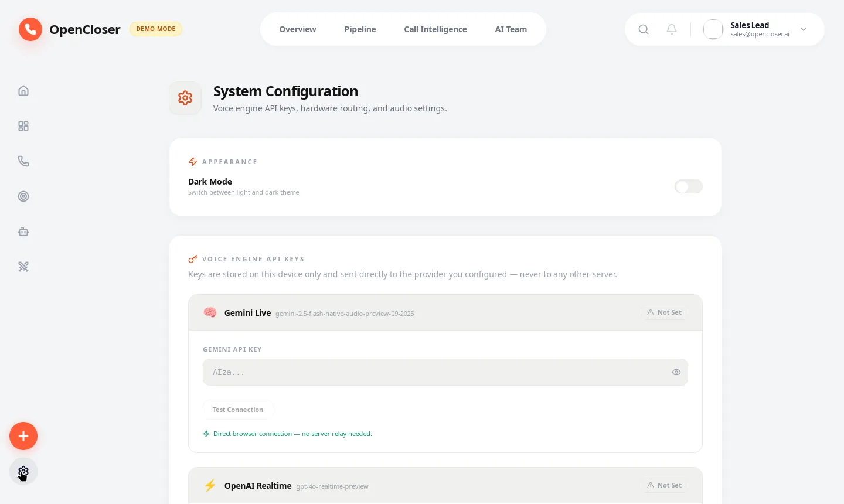This screenshot has width=844, height=504.
Task: Click the settings gear icon in sidebar
Action: coord(23,472)
